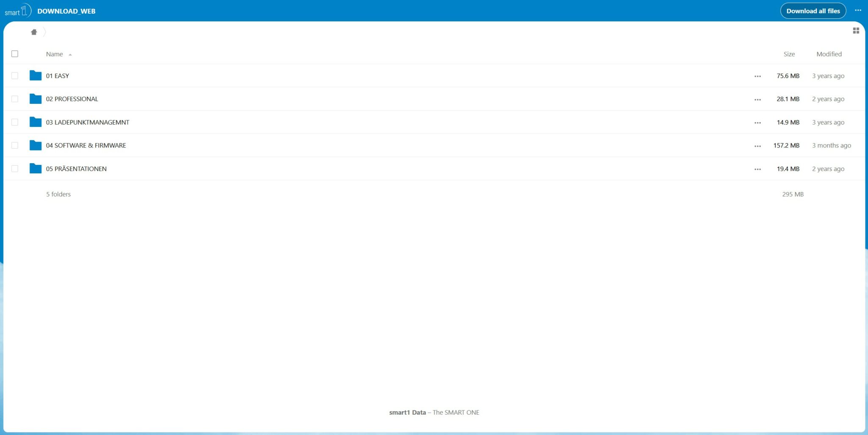Click the 04 SOFTWARE & FIRMWARE folder icon
The height and width of the screenshot is (435, 868).
click(36, 145)
